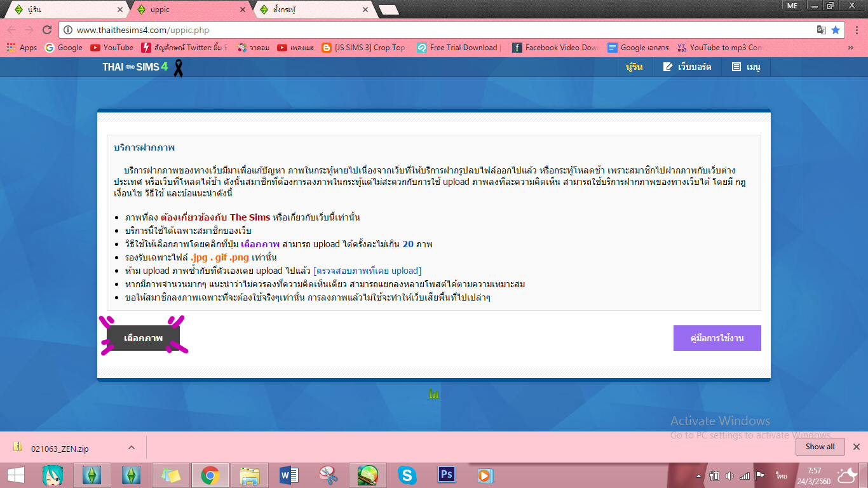The width and height of the screenshot is (868, 488).
Task: Open Action Center flag tray icon
Action: (759, 475)
